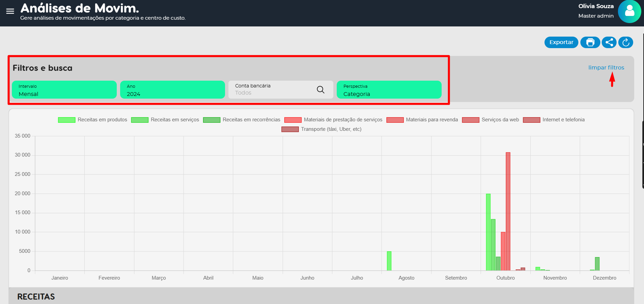Image resolution: width=644 pixels, height=304 pixels.
Task: Toggle Materiais de prestação de serviços legend
Action: click(x=333, y=120)
